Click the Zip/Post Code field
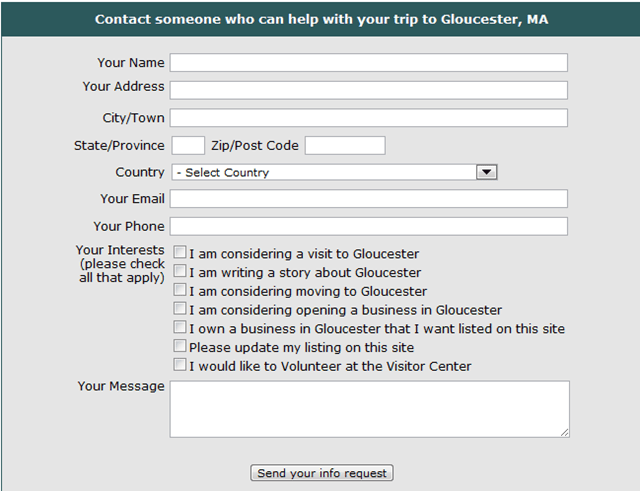 [344, 146]
